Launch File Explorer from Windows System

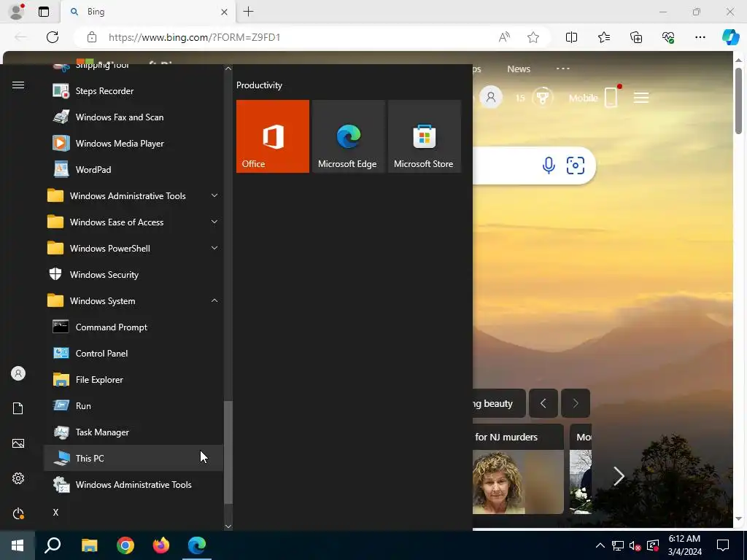coord(133,379)
